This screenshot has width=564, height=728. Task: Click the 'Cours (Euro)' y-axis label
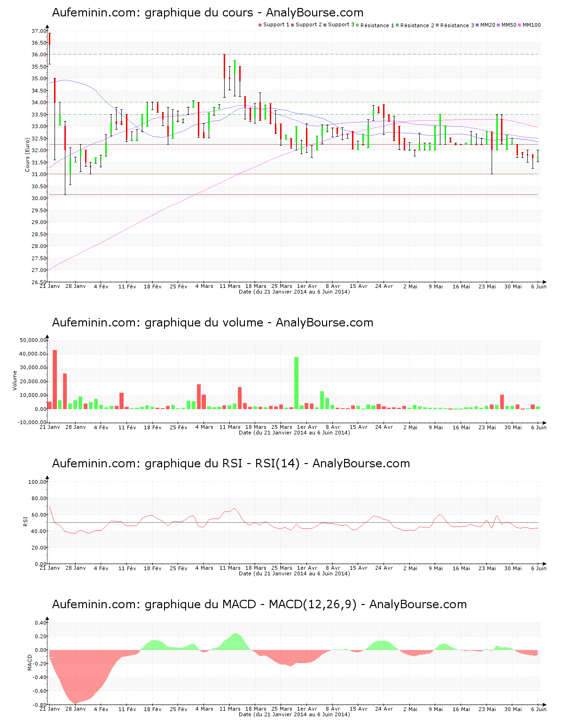coord(28,155)
